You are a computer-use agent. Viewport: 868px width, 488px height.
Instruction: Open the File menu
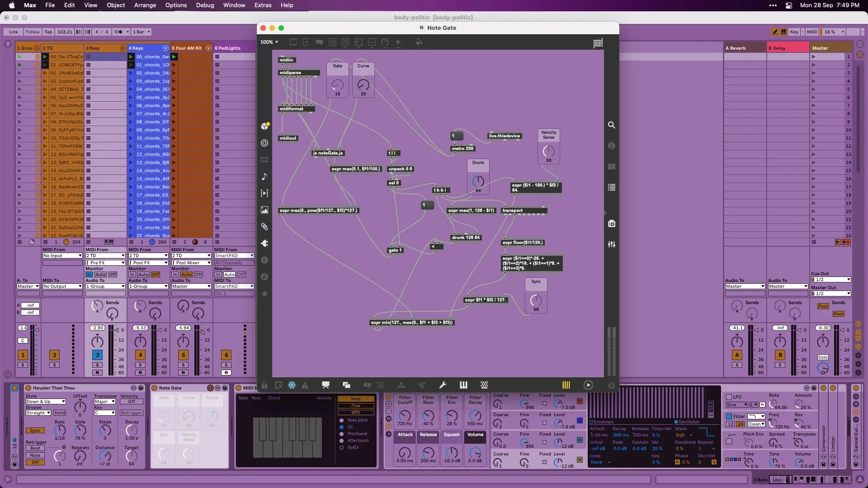50,5
